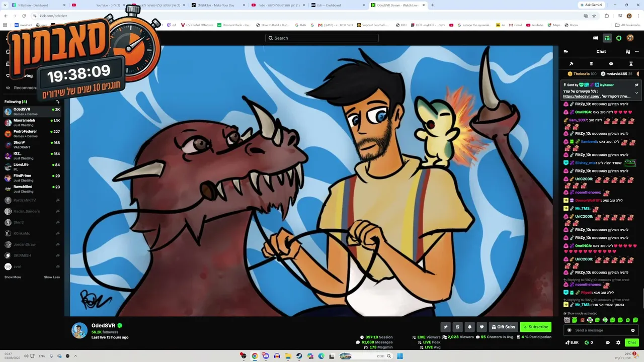644x362 pixels.
Task: Open Steam from the taskbar
Action: click(299, 356)
